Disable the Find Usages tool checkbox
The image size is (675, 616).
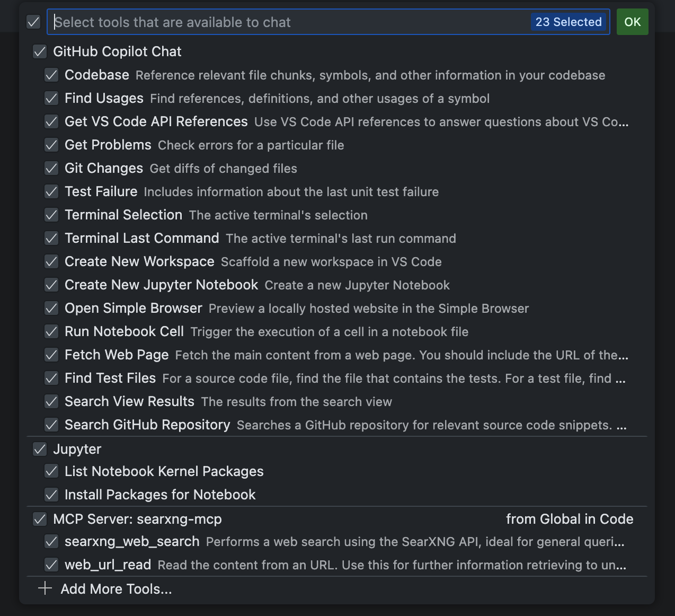click(51, 99)
